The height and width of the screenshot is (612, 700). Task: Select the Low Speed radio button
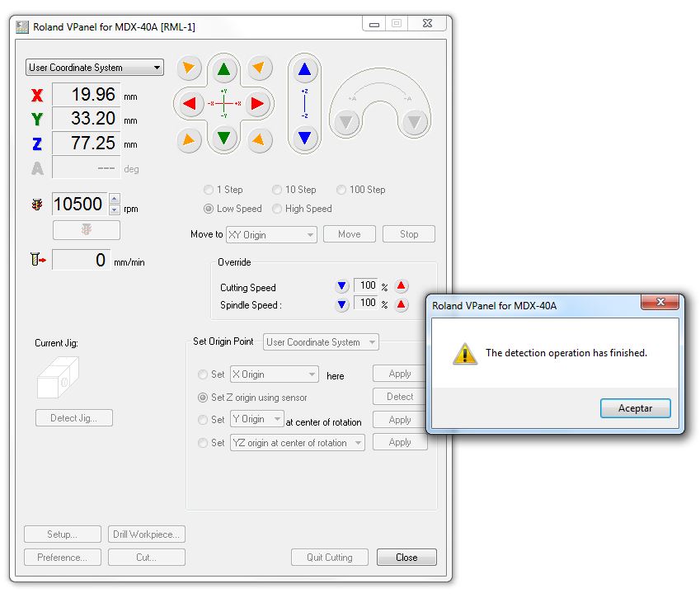tap(208, 209)
